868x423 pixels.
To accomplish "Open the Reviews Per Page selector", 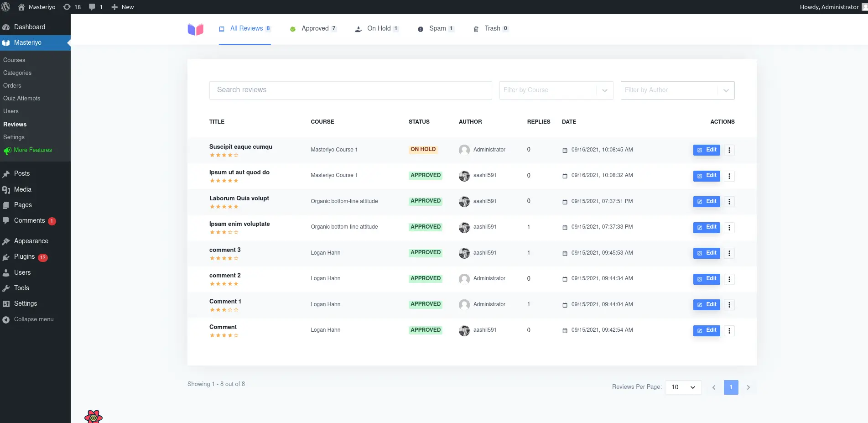I will coord(683,387).
